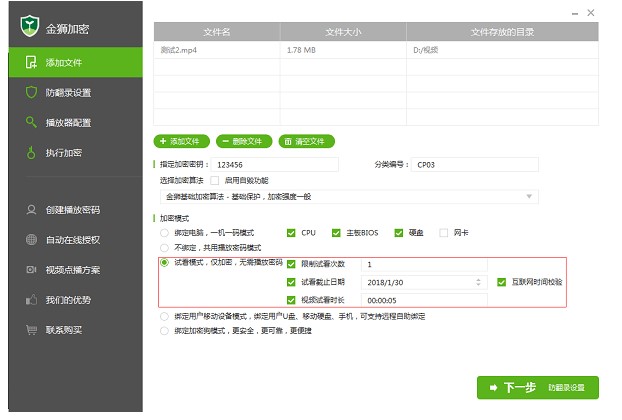
Task: Uncheck the 主板BIOS checkbox
Action: click(x=336, y=233)
